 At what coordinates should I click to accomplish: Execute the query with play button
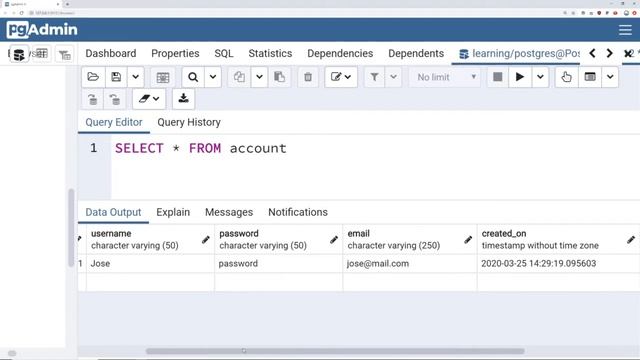coord(520,77)
